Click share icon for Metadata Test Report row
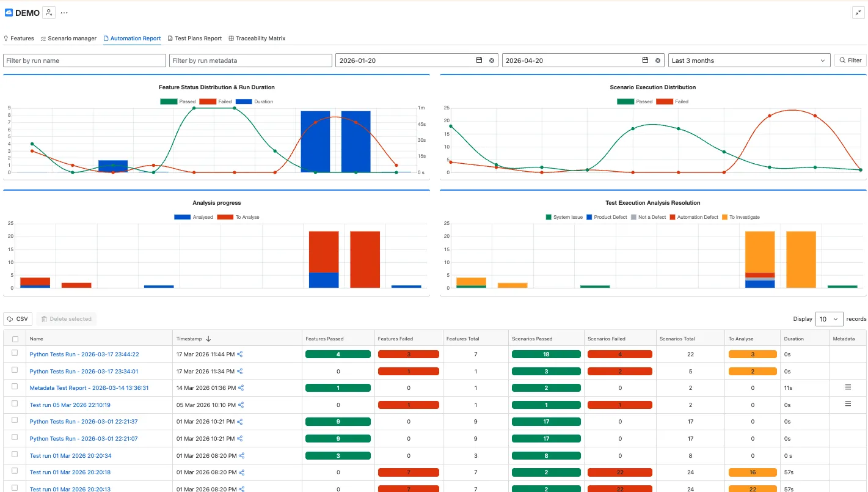The image size is (868, 492). [x=241, y=387]
